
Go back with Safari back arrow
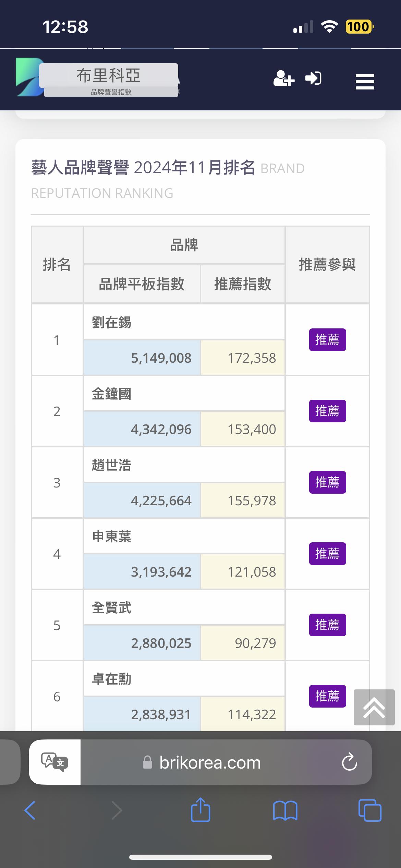click(30, 810)
